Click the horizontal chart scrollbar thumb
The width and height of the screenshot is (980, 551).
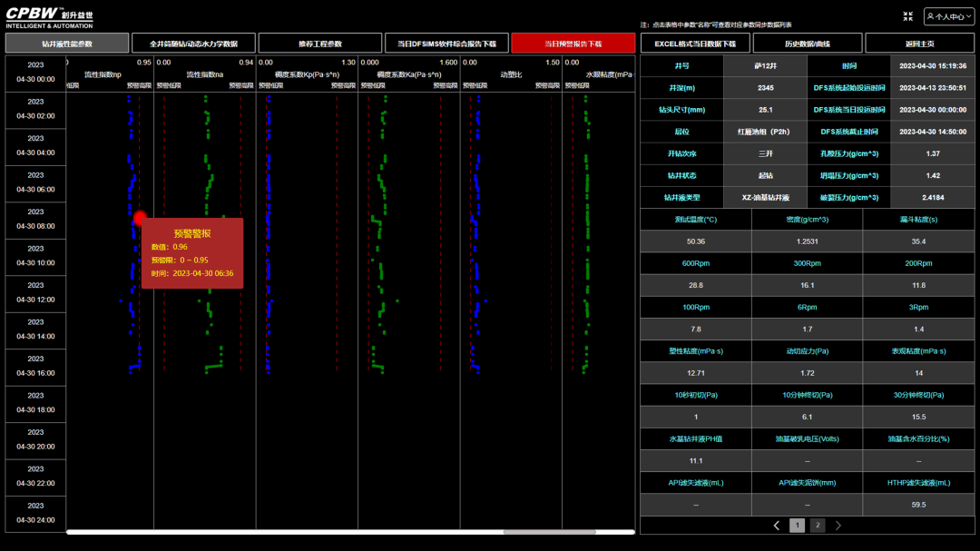549,532
